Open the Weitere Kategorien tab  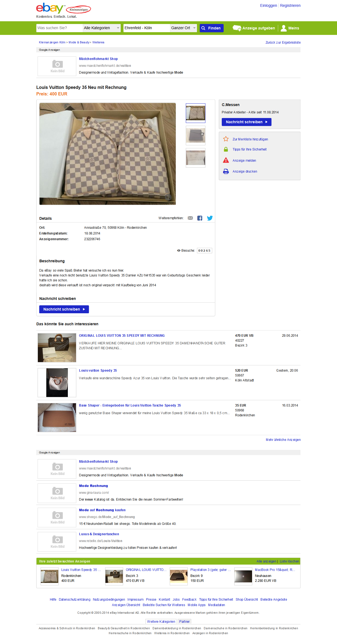click(x=161, y=622)
